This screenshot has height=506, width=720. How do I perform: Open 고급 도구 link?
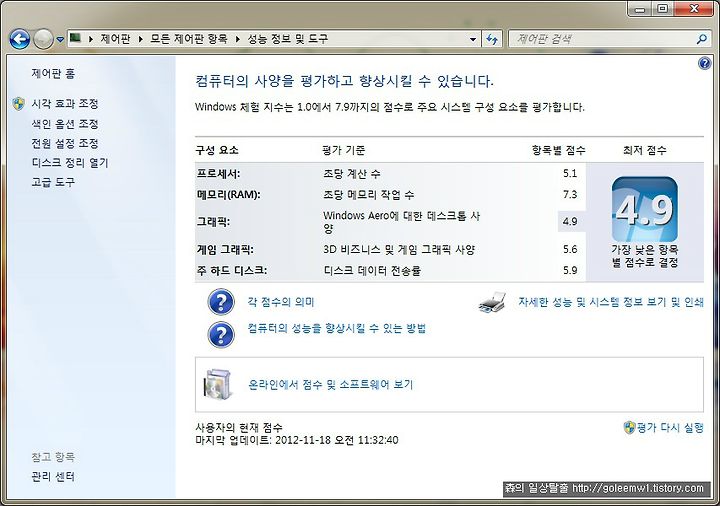[x=53, y=182]
